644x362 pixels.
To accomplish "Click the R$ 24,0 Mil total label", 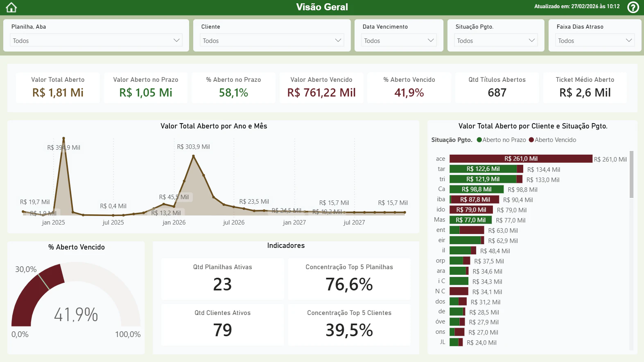I will [481, 343].
